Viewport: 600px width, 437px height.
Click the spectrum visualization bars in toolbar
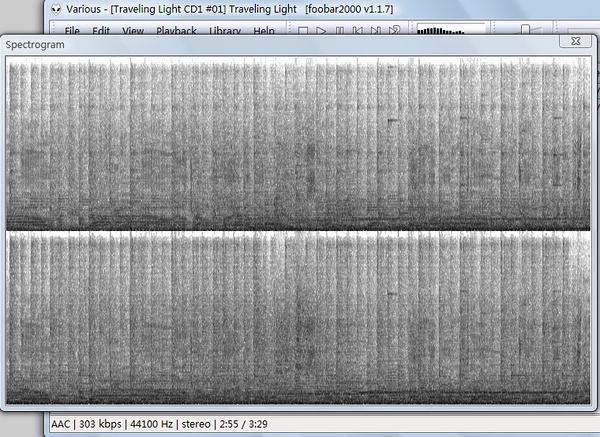click(451, 29)
